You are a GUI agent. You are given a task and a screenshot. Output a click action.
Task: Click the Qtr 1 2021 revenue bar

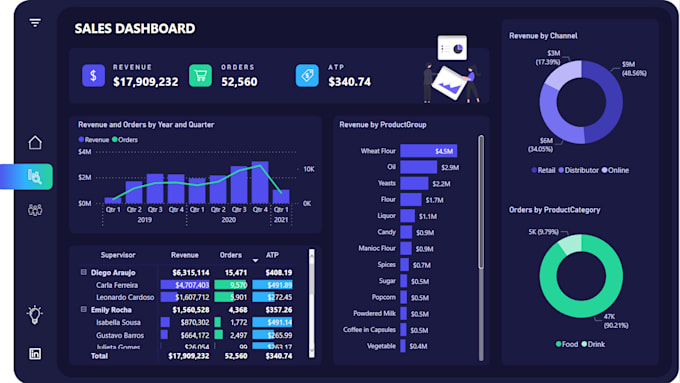(x=281, y=196)
